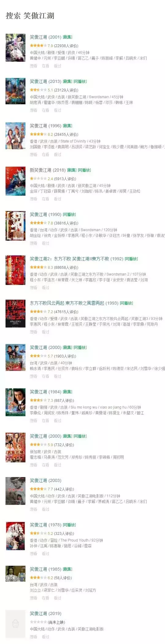Open the 笑傲江湖 (2001) poster thumbnail
This screenshot has width=165, height=644.
point(16,48)
